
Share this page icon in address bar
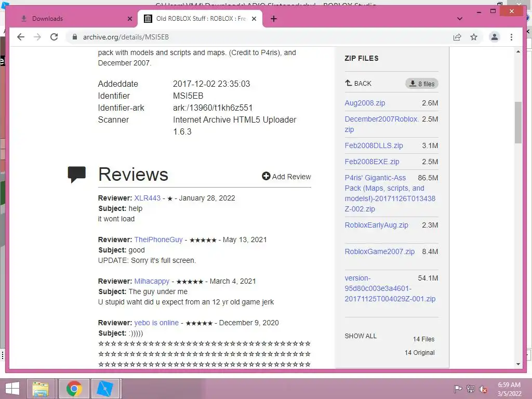point(457,37)
